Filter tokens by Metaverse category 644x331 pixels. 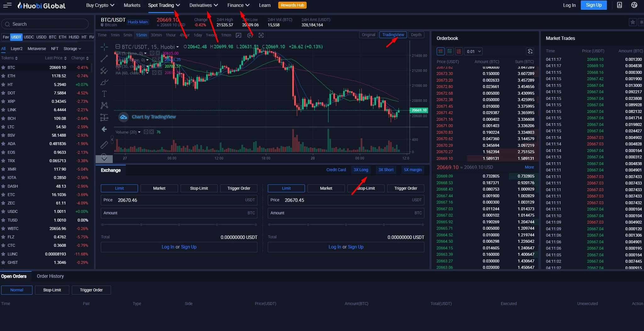[37, 49]
